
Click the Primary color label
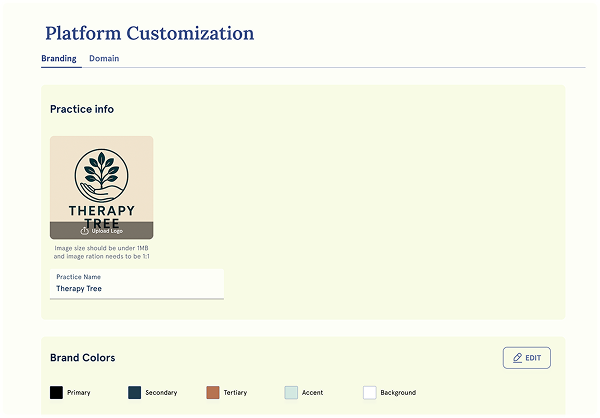click(79, 393)
